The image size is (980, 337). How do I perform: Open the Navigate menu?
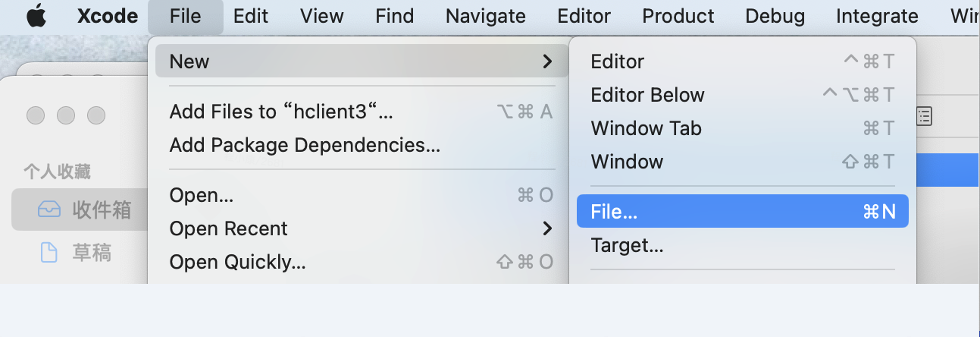(x=485, y=16)
